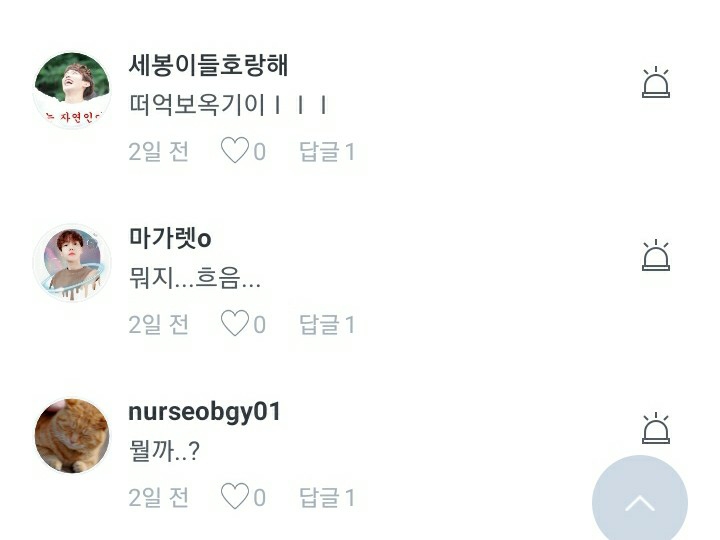The height and width of the screenshot is (540, 720).
Task: Open 세봉이들호랑해's profile picture
Action: (72, 90)
